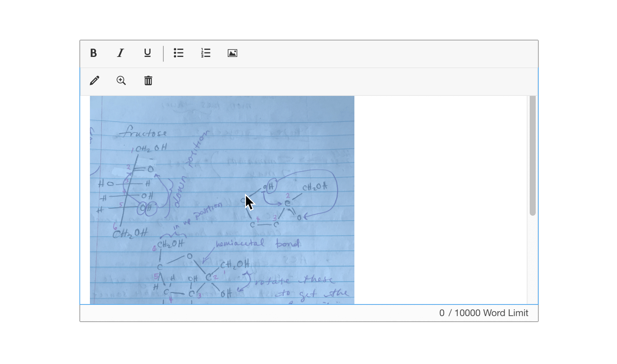Image resolution: width=617 pixels, height=364 pixels.
Task: Start a numbered list
Action: click(206, 53)
